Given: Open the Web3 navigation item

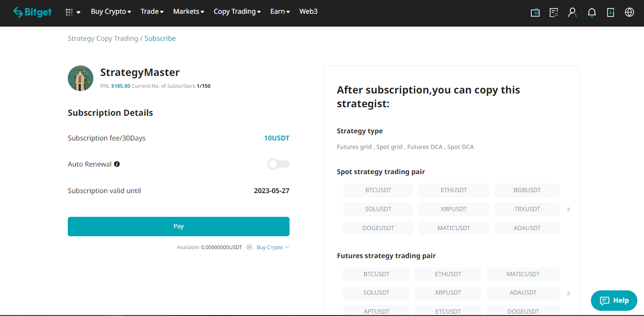Looking at the screenshot, I should 308,11.
